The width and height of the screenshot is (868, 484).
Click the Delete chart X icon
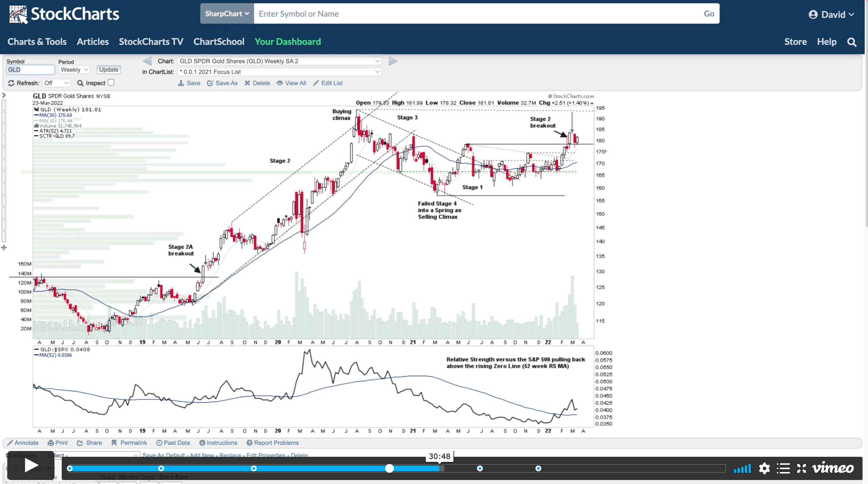tap(247, 83)
